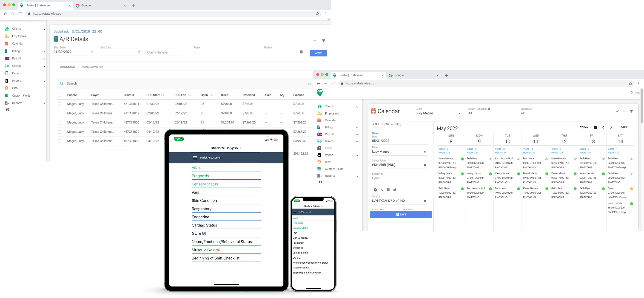The width and height of the screenshot is (644, 298).
Task: Click the dollar sign icon in visit form
Action: coord(382,190)
